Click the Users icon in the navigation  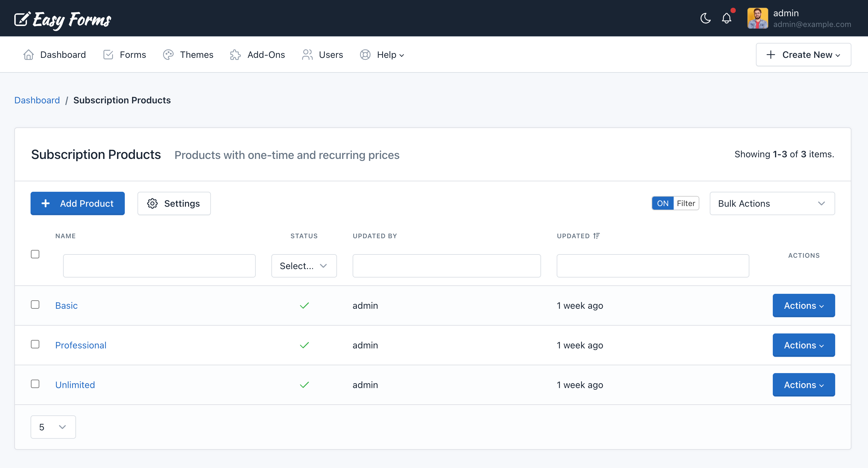[307, 54]
